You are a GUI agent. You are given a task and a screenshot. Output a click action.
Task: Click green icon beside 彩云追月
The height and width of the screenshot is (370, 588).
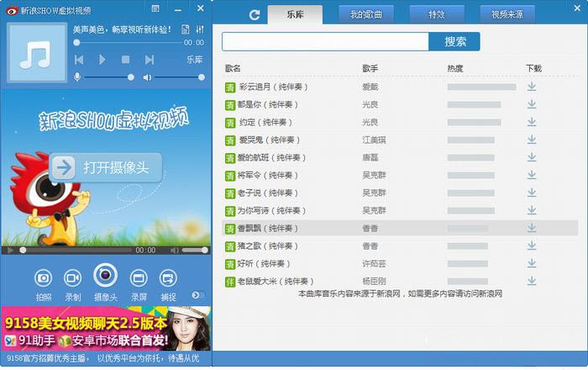point(230,87)
